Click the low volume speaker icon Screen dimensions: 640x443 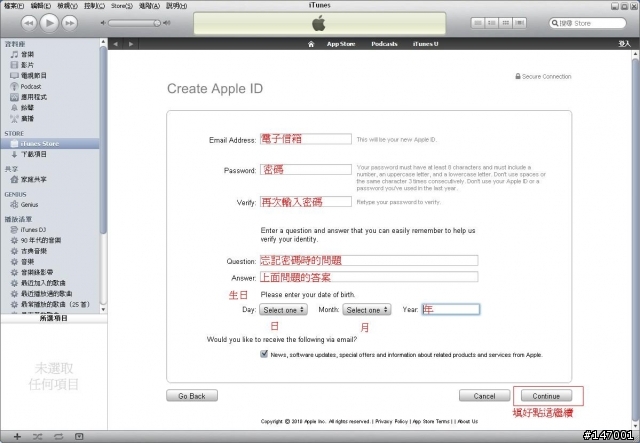click(103, 23)
